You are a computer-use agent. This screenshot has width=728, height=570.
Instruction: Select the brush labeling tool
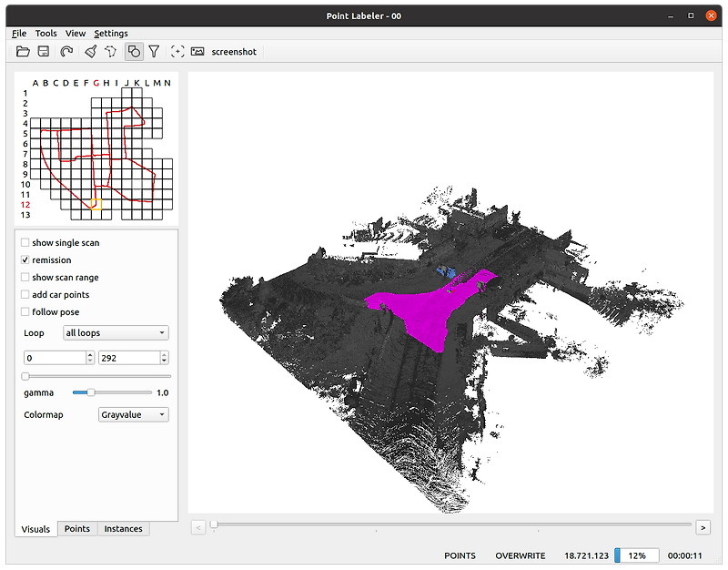tap(90, 52)
